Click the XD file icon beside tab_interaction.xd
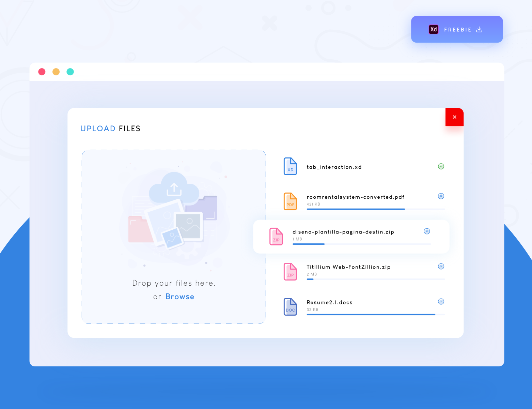 click(290, 166)
